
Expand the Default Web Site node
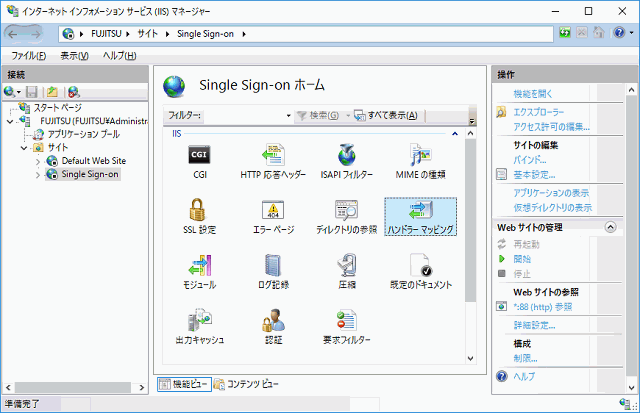[x=38, y=162]
